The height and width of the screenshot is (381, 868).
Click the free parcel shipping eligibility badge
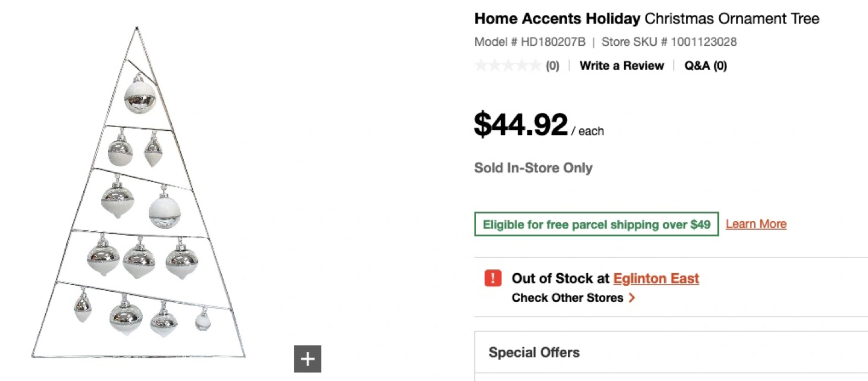(596, 224)
